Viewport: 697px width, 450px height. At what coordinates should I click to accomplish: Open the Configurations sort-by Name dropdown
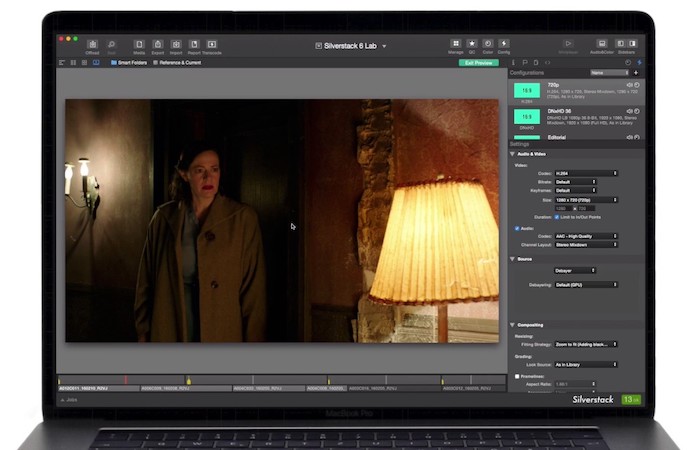609,72
